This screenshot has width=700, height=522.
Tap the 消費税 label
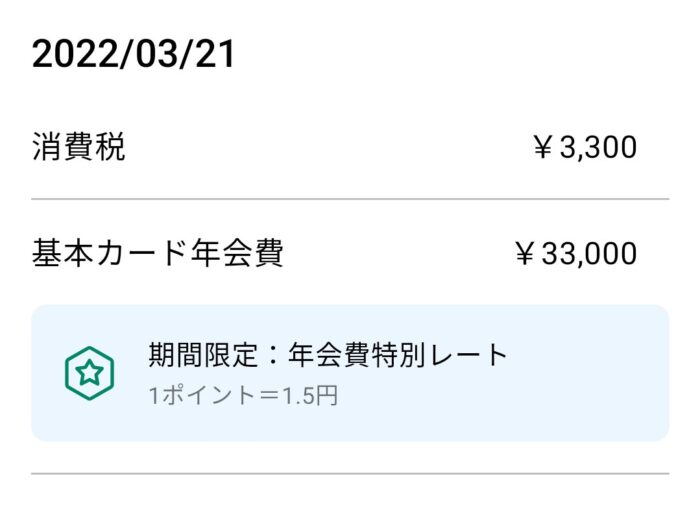coord(79,146)
